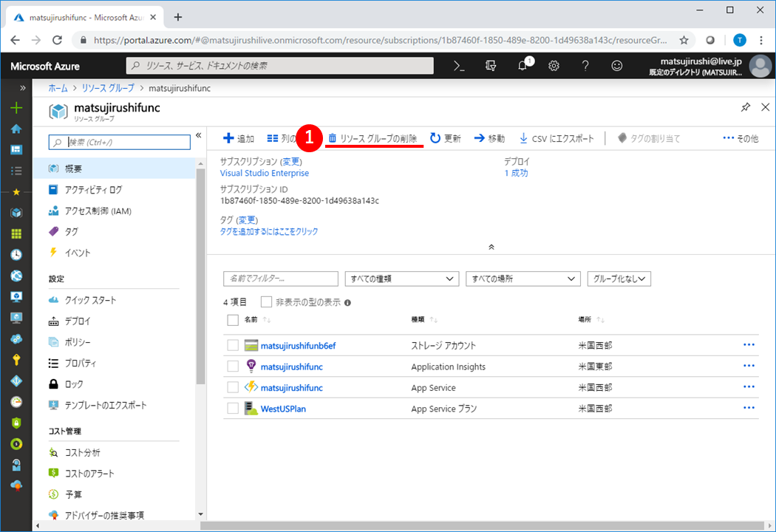
Task: Open the 1 成功 deployments link
Action: point(516,173)
